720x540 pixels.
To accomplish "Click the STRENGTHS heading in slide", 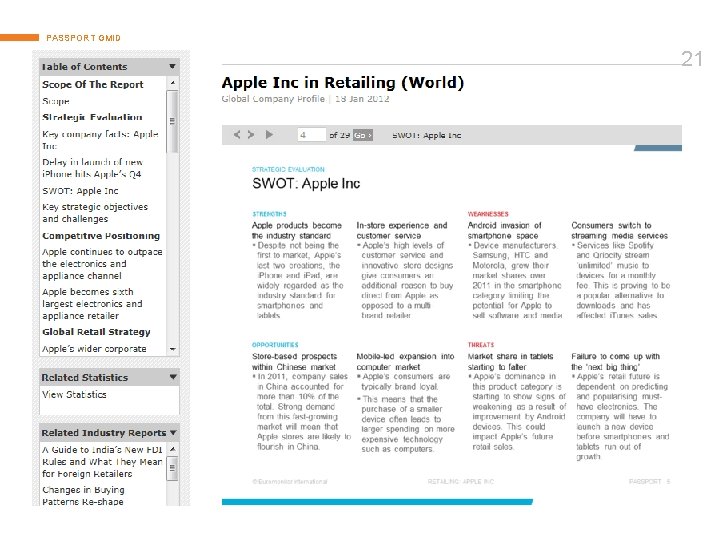I will click(269, 214).
